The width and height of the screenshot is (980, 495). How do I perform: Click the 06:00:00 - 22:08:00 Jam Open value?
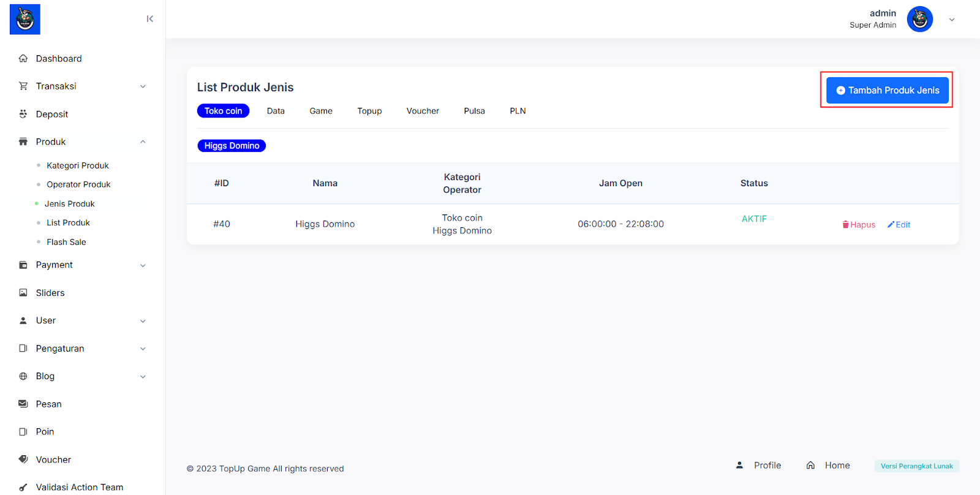tap(620, 224)
